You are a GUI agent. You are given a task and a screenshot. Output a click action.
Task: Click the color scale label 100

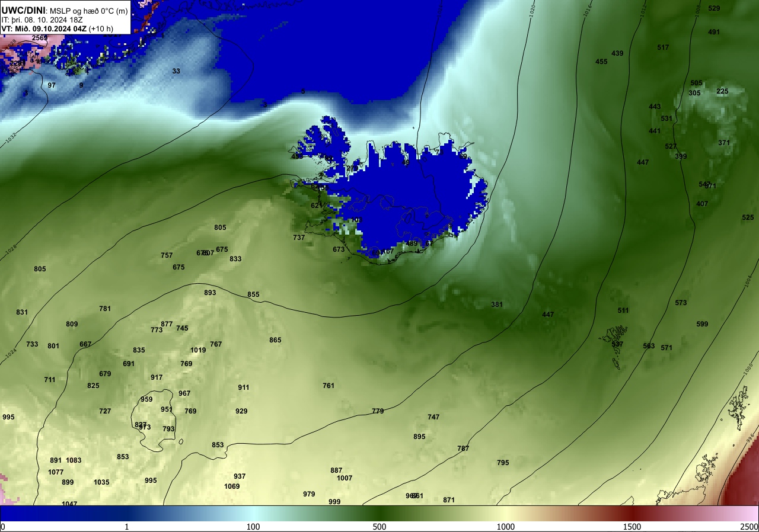pos(253,527)
